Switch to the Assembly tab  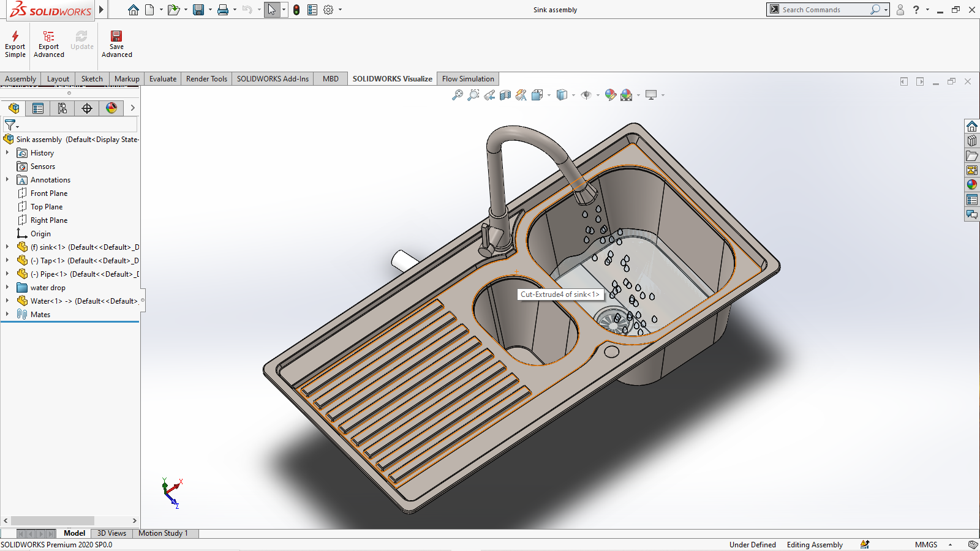(x=21, y=78)
